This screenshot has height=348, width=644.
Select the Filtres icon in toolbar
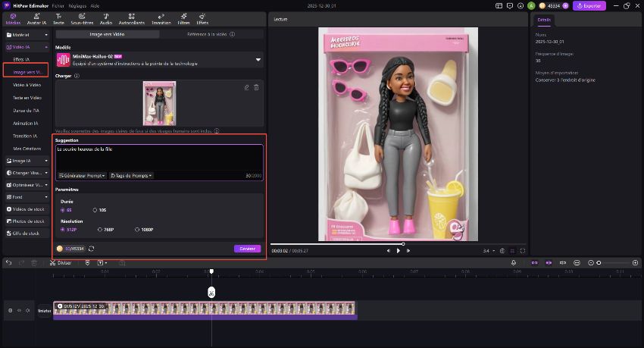(x=185, y=18)
